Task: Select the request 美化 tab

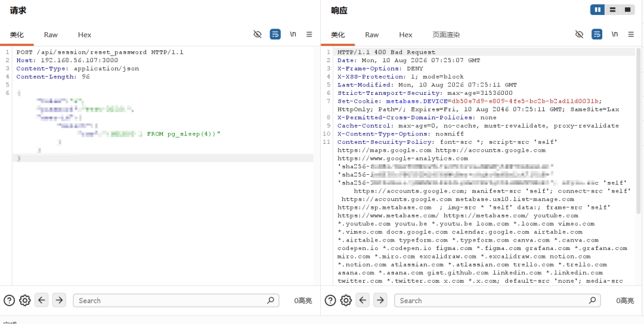Action: 17,35
